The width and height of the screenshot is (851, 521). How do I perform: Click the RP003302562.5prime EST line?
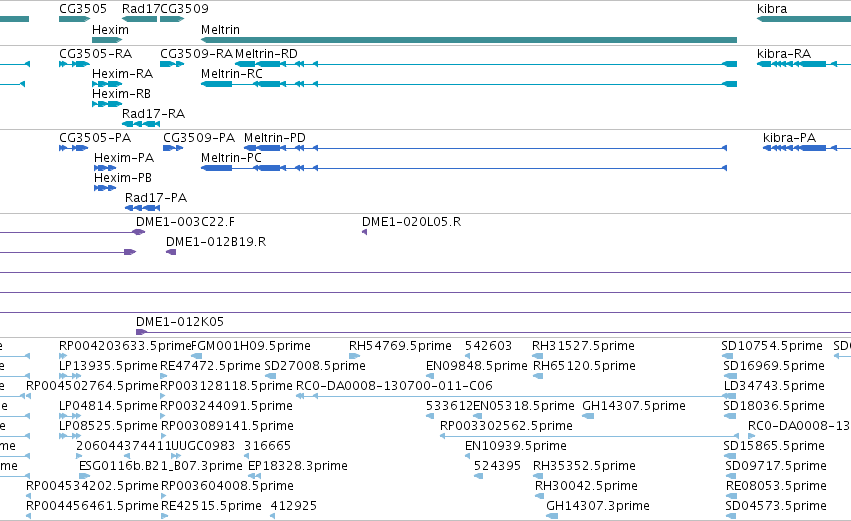[x=589, y=436]
